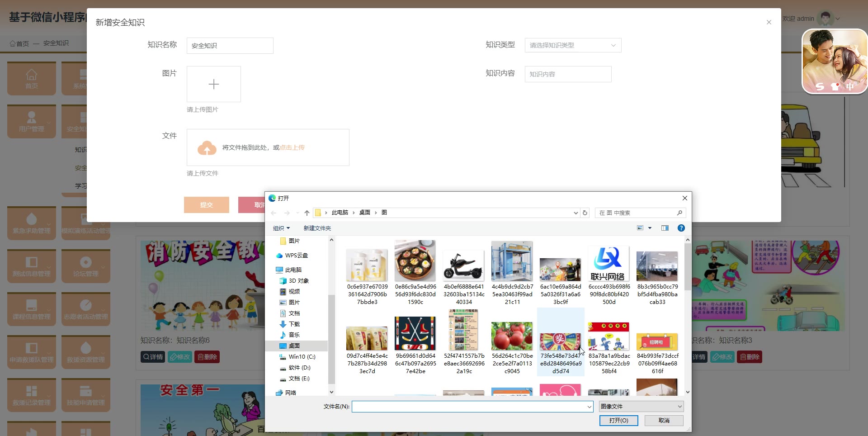The width and height of the screenshot is (868, 436).
Task: Select 此电脑 in the navigation tree
Action: coord(293,270)
